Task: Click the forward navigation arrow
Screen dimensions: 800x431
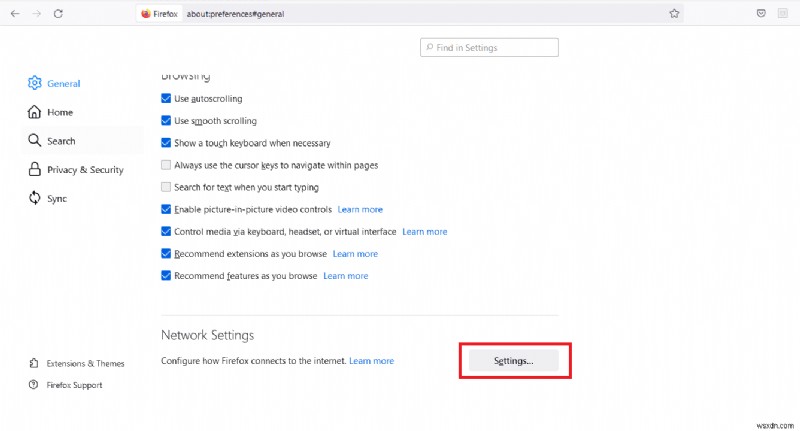Action: (x=36, y=14)
